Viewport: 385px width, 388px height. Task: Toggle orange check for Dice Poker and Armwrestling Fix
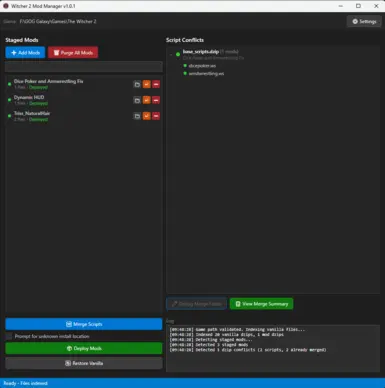[x=147, y=84]
